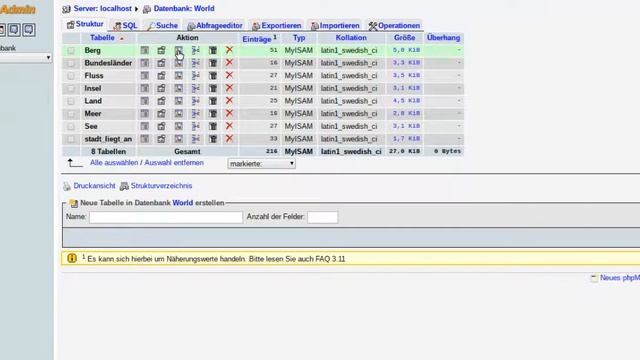
Task: Tick the checkbox for stadt_liegt_an table
Action: click(71, 139)
